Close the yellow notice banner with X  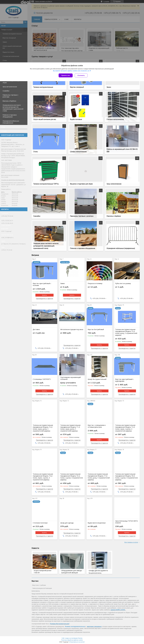[x=138, y=6]
